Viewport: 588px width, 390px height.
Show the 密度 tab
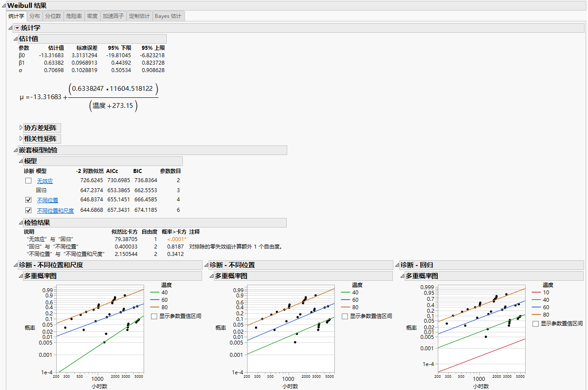92,16
